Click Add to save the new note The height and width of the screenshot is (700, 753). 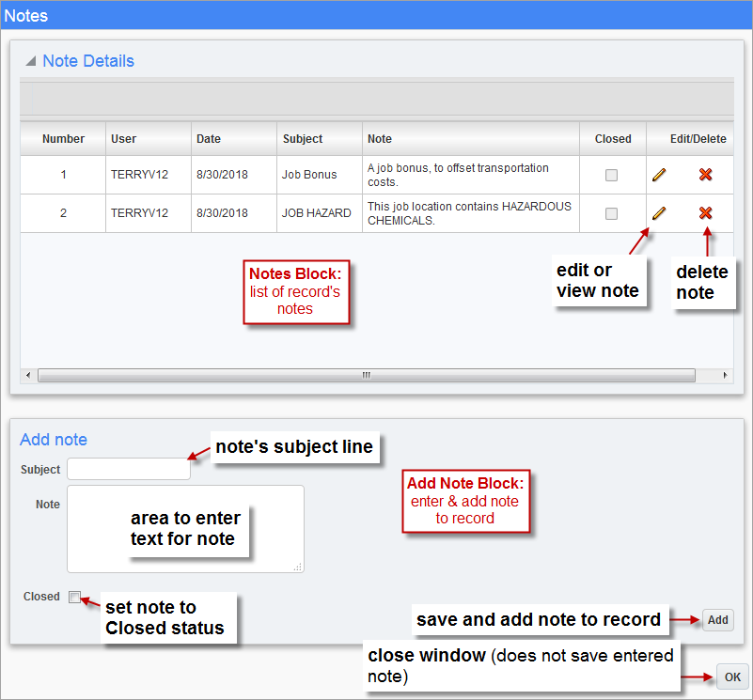717,619
